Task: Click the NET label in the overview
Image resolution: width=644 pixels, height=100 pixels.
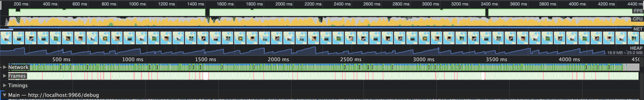Action: [638, 29]
